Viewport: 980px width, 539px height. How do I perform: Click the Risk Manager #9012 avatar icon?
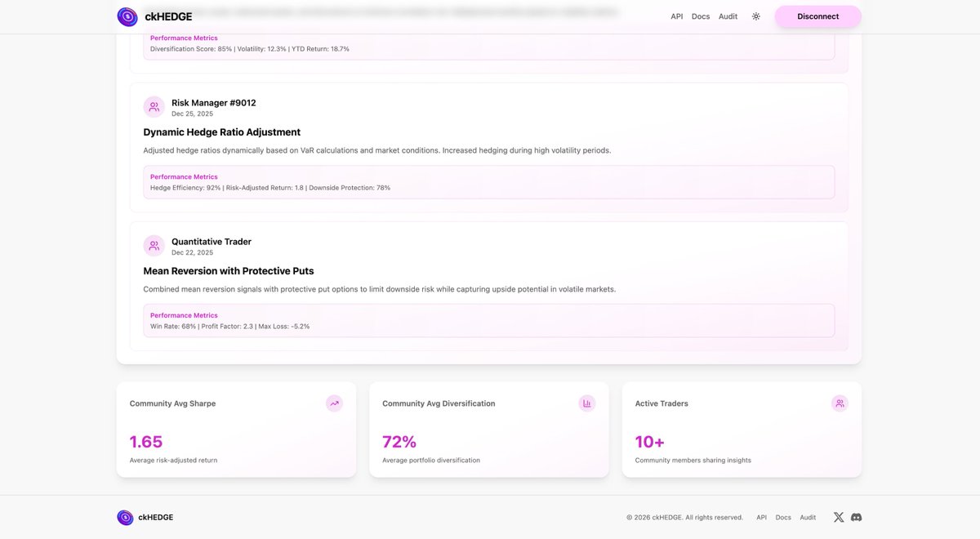[154, 107]
